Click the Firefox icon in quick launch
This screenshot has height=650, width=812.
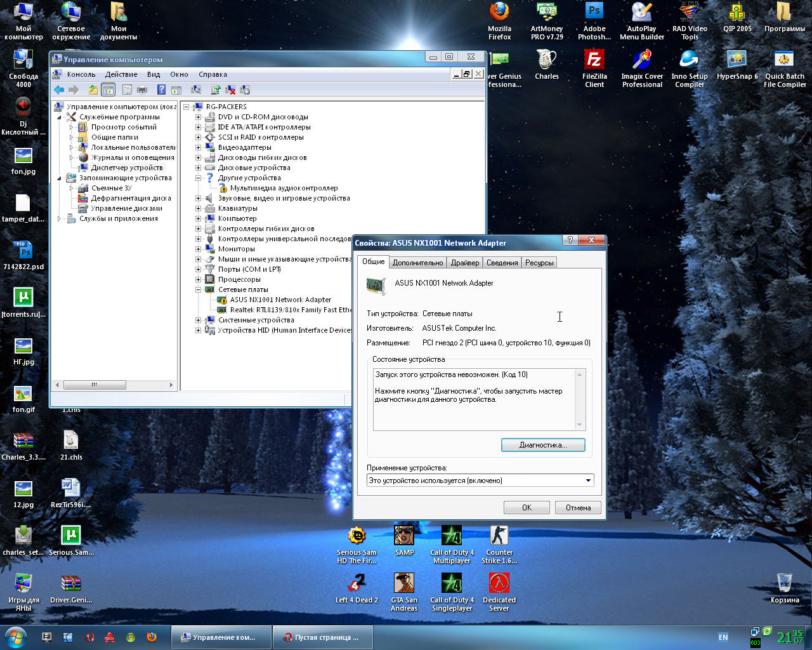[152, 637]
